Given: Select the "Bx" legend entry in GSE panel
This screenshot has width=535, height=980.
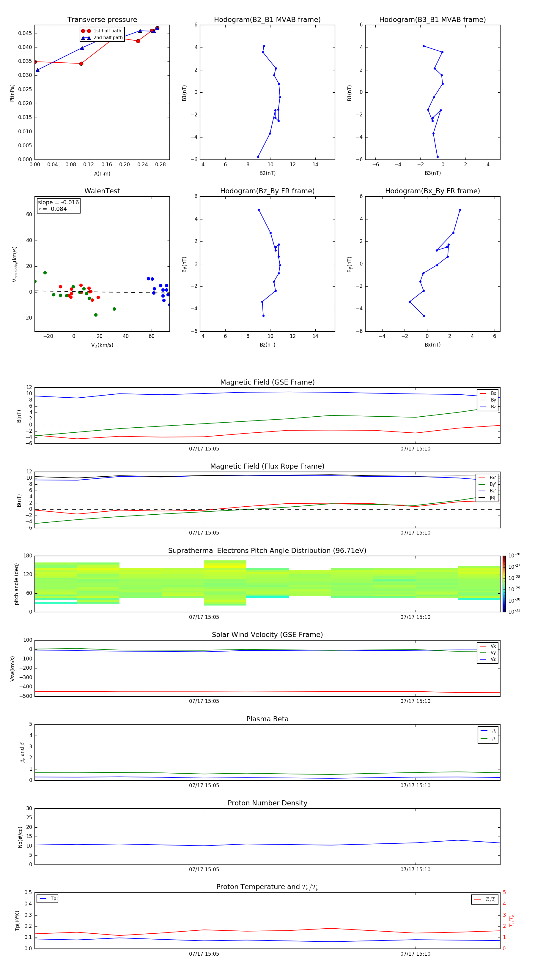Looking at the screenshot, I should click(x=488, y=393).
